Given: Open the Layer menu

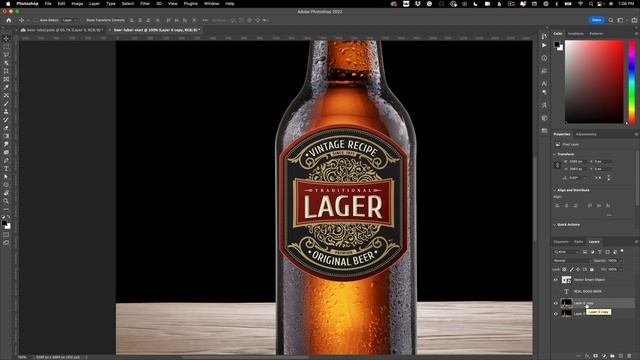Looking at the screenshot, I should coord(94,4).
